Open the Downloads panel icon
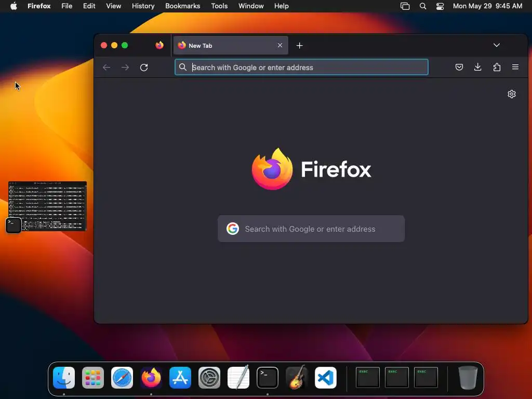This screenshot has width=532, height=399. coord(478,67)
